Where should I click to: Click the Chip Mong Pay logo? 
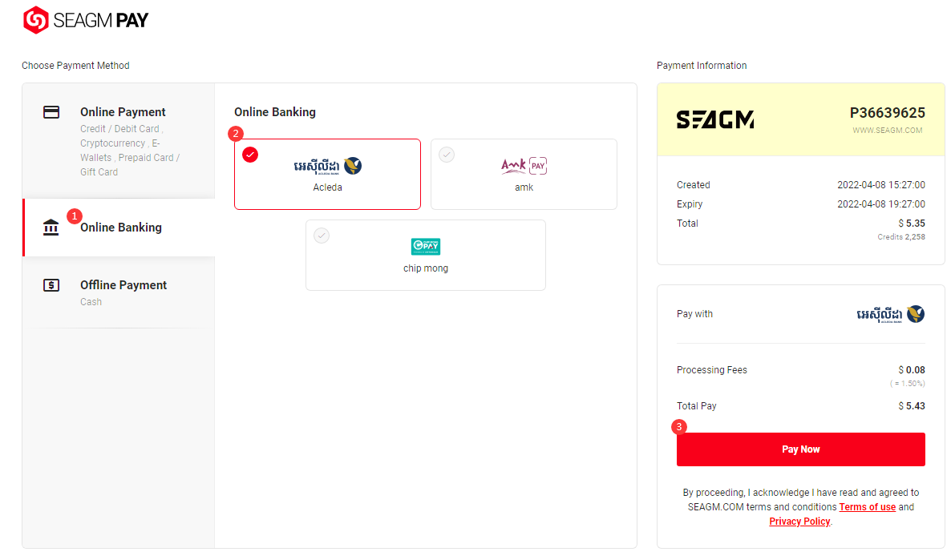[426, 246]
